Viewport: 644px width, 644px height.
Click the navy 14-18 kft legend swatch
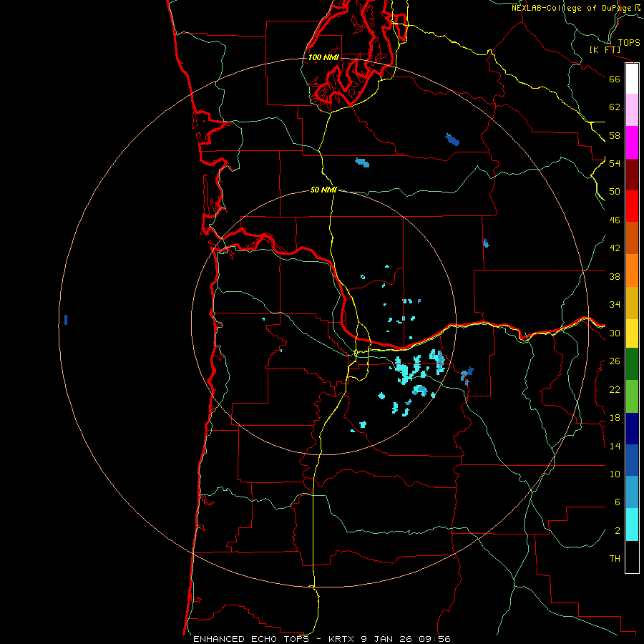point(632,429)
